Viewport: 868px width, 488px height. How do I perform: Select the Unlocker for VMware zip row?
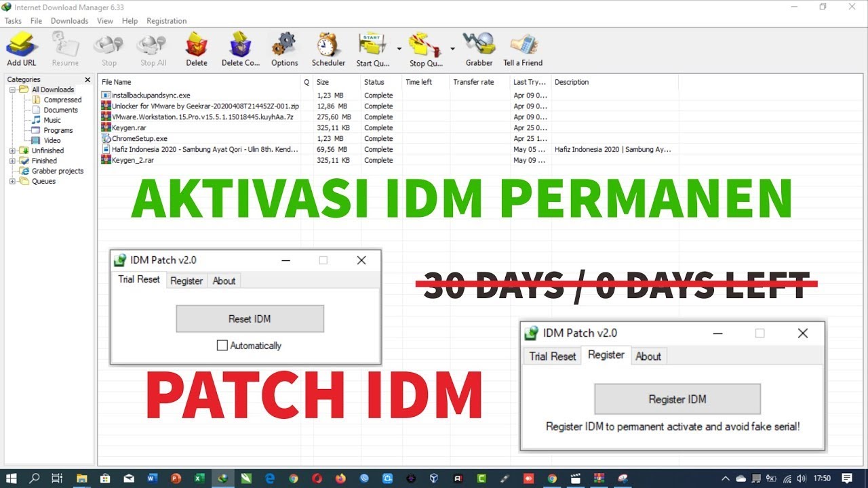click(388, 106)
